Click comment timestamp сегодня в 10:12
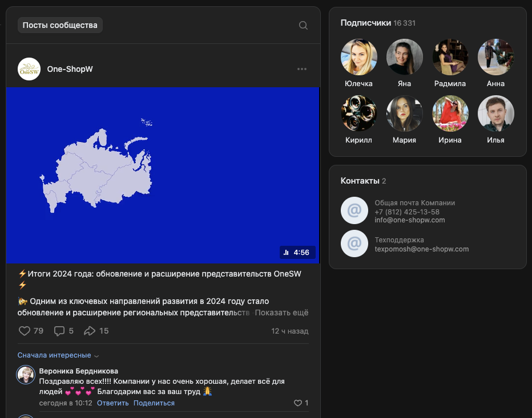The height and width of the screenshot is (418, 532). click(66, 403)
